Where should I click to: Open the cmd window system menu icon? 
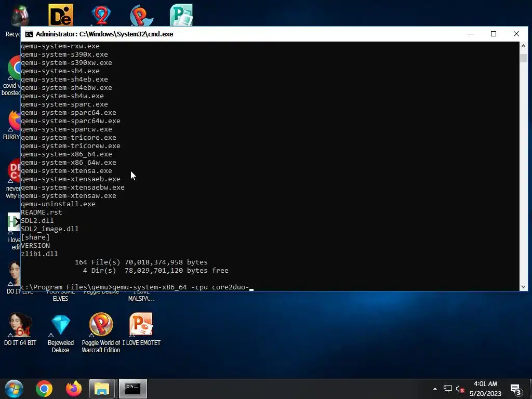click(29, 34)
